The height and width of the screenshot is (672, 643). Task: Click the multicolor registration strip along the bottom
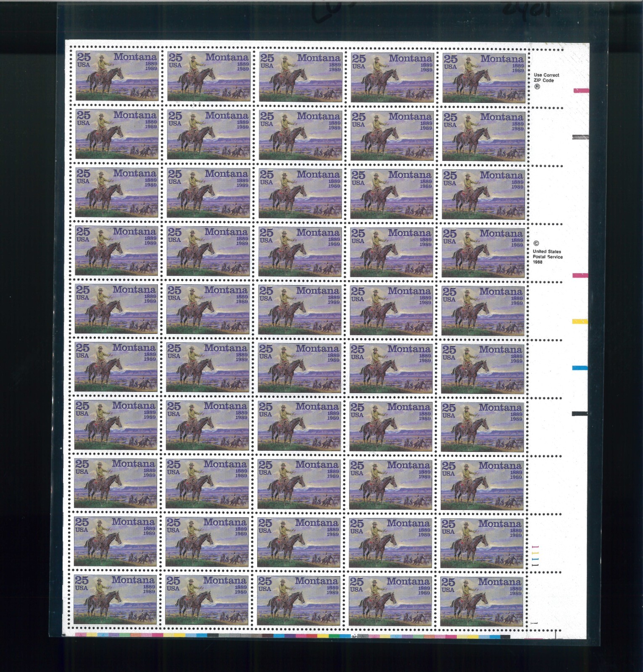coord(292,635)
